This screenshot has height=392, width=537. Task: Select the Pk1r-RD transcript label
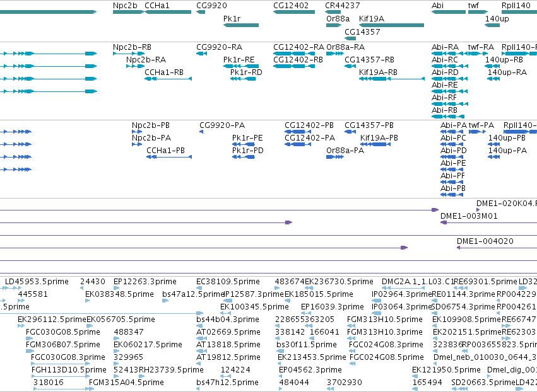(246, 72)
